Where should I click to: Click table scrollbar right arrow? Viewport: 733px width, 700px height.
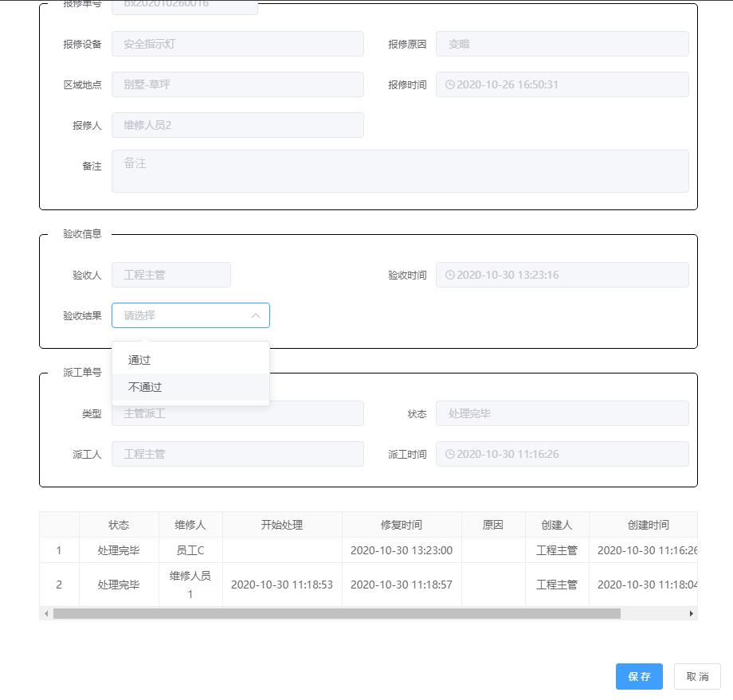point(691,613)
